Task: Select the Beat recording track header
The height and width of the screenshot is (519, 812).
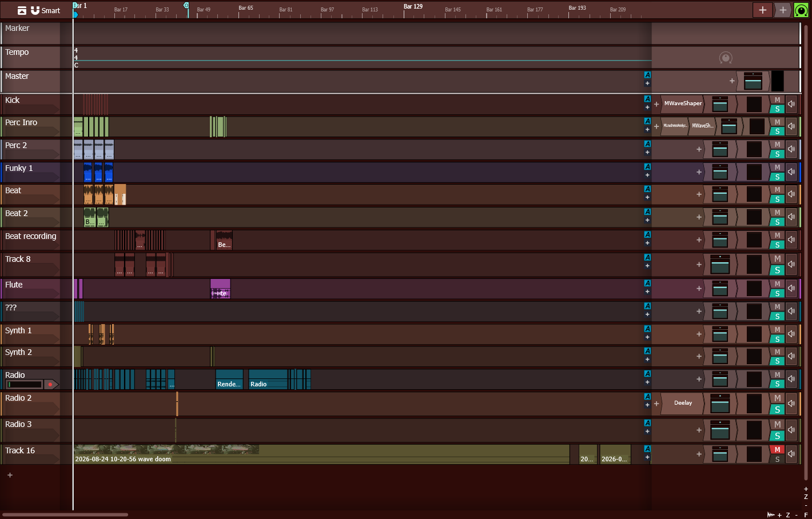Action: (30, 240)
